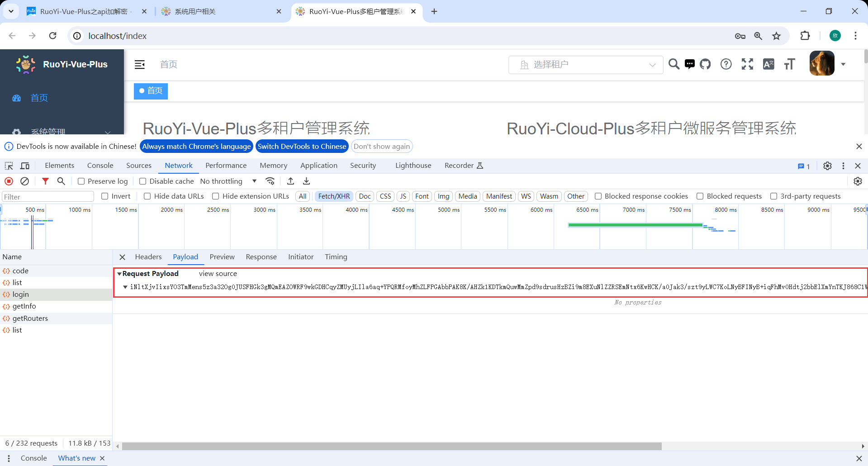Open the GitHub link in the header

705,64
